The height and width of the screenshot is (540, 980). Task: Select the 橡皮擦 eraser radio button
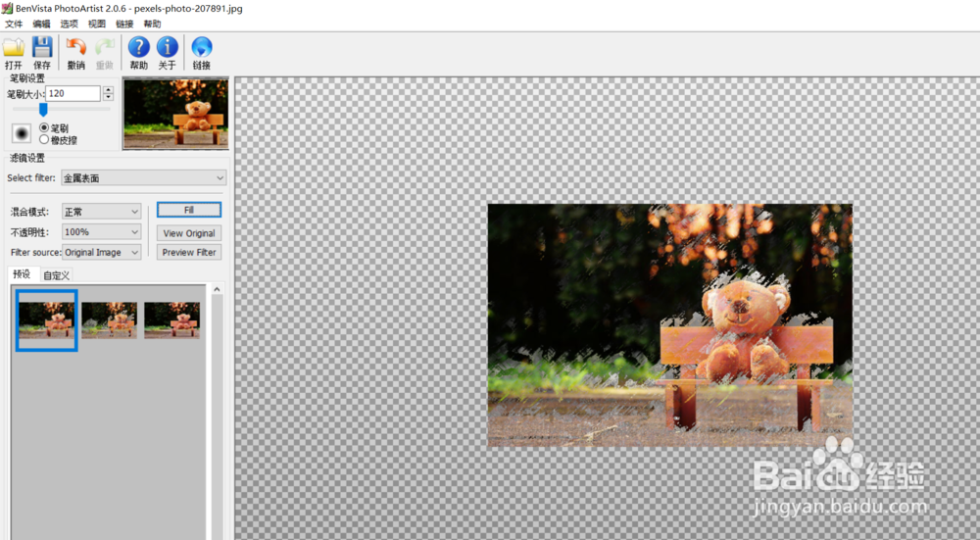tap(44, 139)
